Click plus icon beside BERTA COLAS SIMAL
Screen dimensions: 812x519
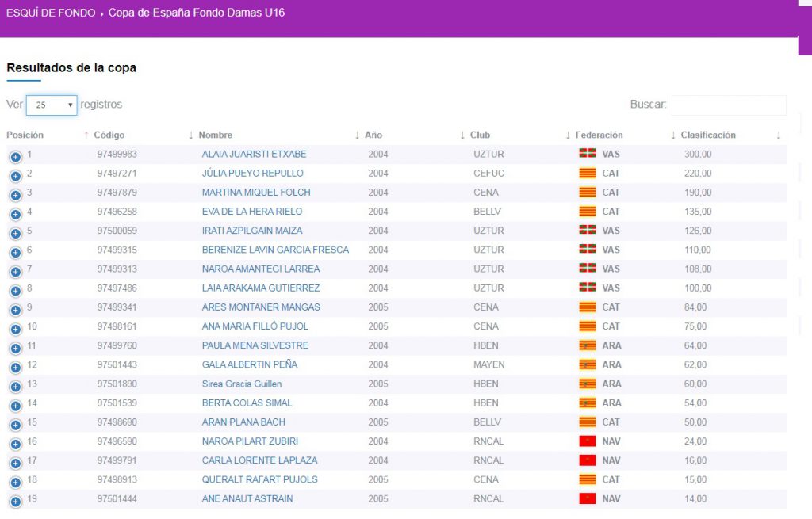[x=16, y=406]
